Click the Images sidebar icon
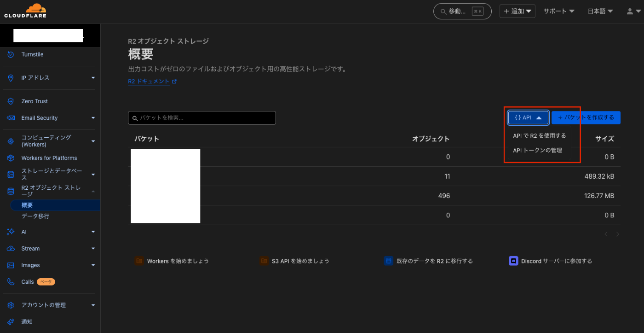Image resolution: width=644 pixels, height=333 pixels. tap(10, 265)
